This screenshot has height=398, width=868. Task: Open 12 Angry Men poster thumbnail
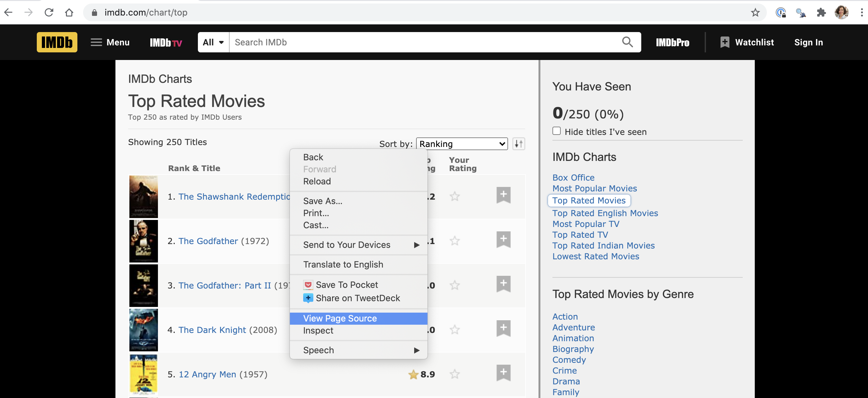tap(144, 375)
